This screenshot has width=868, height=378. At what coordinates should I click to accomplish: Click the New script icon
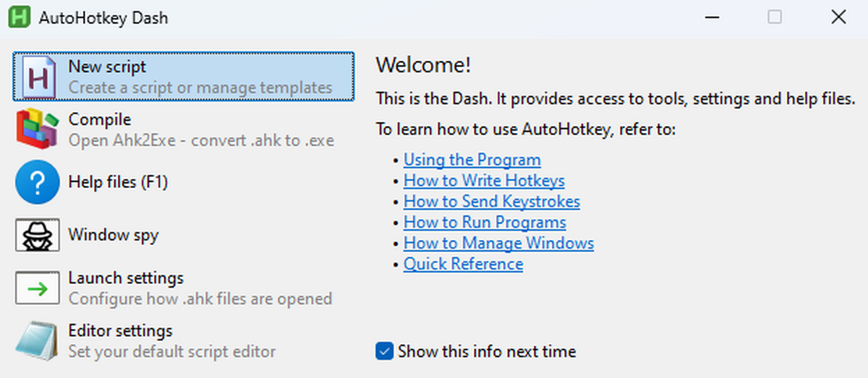(x=37, y=77)
